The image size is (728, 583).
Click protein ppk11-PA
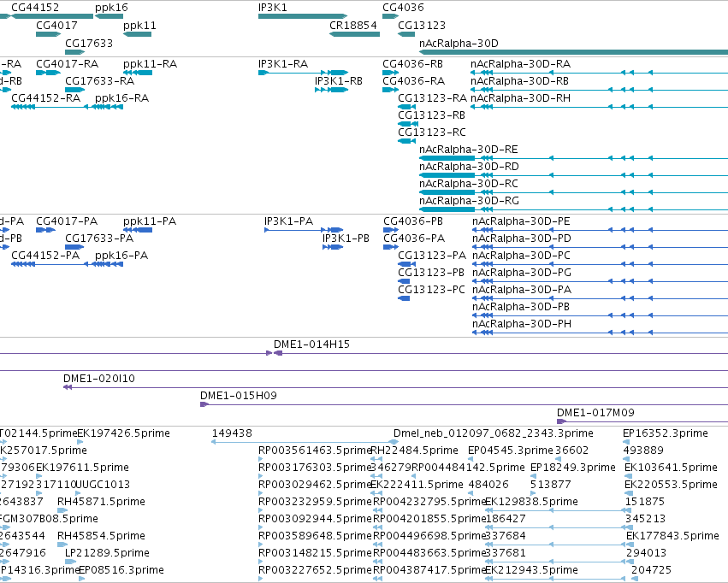point(150,221)
